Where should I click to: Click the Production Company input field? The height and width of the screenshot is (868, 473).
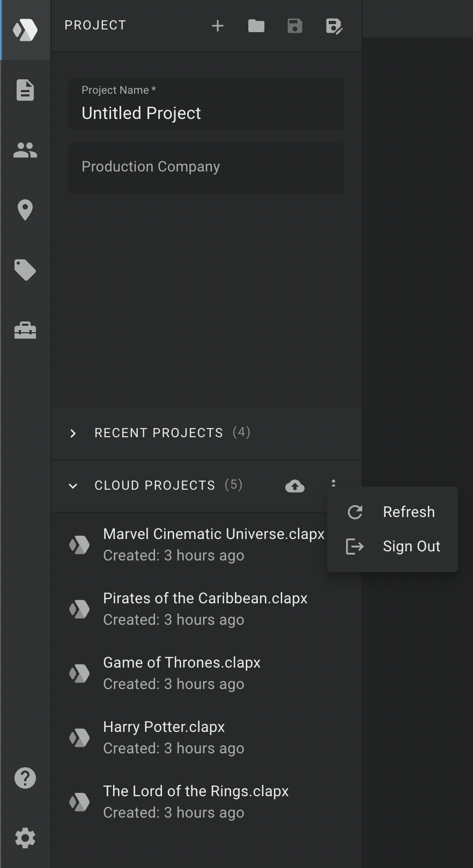(x=206, y=168)
